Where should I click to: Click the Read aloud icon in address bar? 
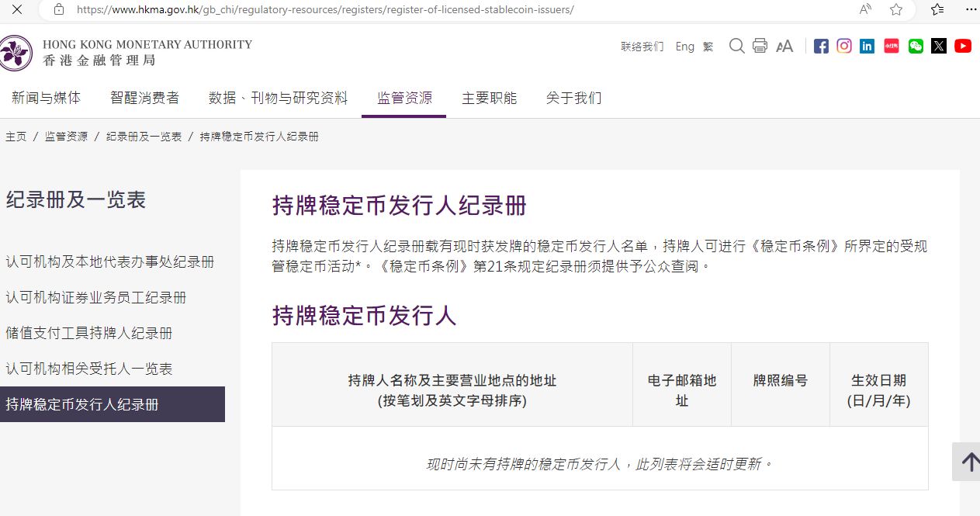pyautogui.click(x=866, y=9)
